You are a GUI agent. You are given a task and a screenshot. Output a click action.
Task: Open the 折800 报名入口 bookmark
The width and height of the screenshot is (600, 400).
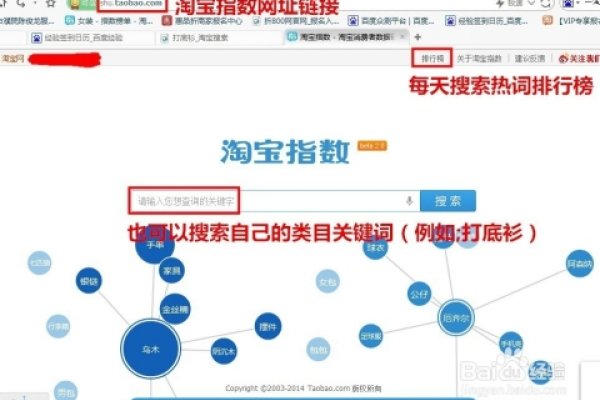296,21
